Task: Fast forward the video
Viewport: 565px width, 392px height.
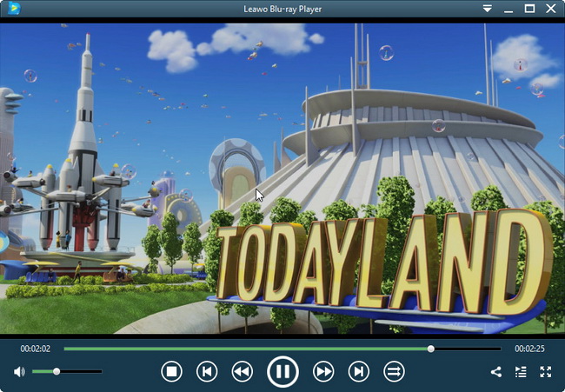Action: [x=323, y=371]
